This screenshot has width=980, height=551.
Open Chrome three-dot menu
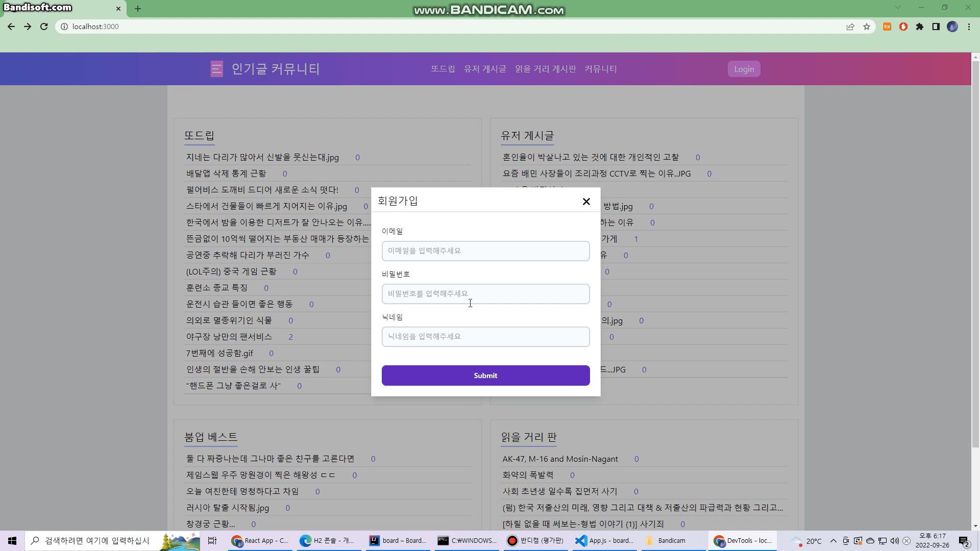969,27
